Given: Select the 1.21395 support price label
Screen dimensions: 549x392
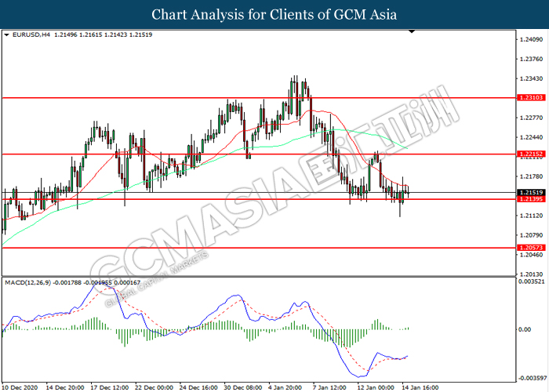Looking at the screenshot, I should click(x=531, y=199).
